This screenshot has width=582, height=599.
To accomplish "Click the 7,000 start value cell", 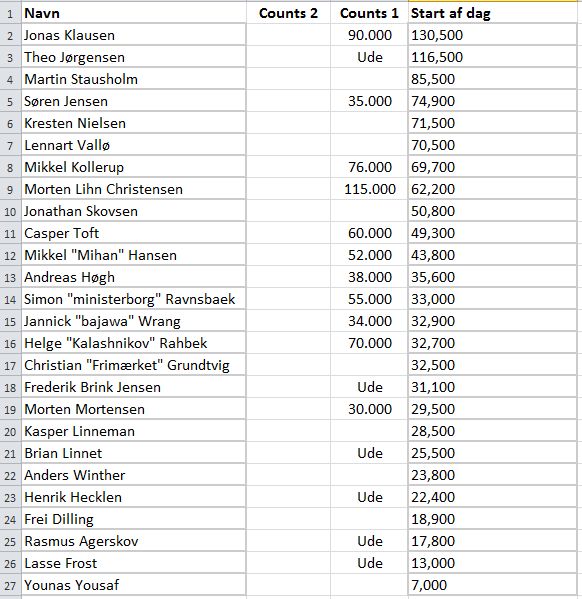I will click(x=492, y=585).
